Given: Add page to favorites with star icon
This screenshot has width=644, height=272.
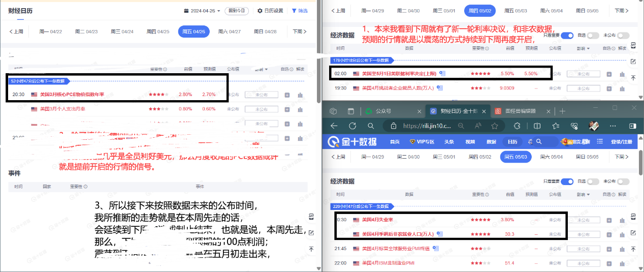Looking at the screenshot, I should point(494,126).
